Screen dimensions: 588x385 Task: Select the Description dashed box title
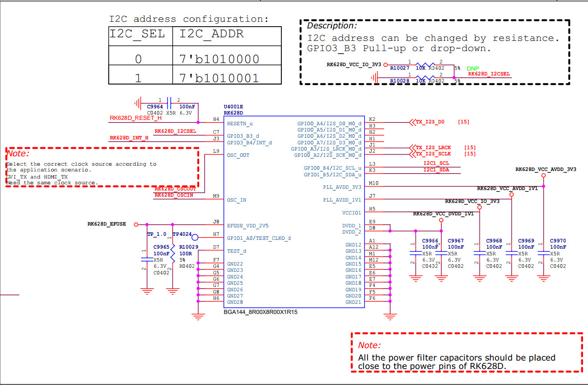coord(331,26)
